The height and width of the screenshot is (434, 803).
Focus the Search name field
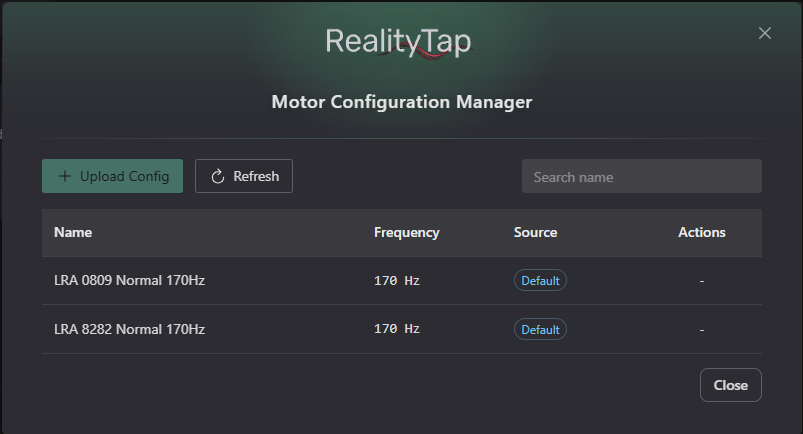[642, 176]
